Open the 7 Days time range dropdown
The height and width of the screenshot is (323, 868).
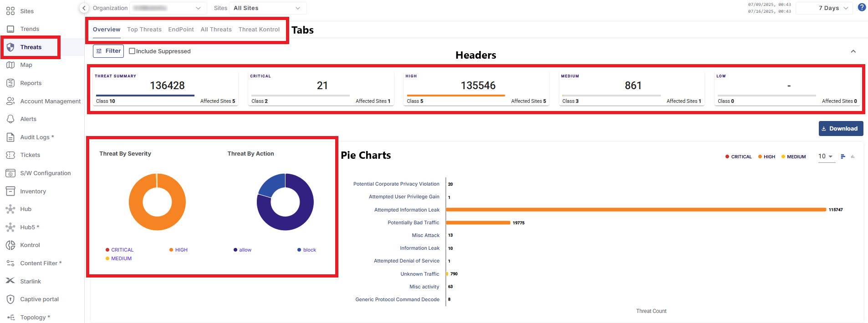coord(824,8)
